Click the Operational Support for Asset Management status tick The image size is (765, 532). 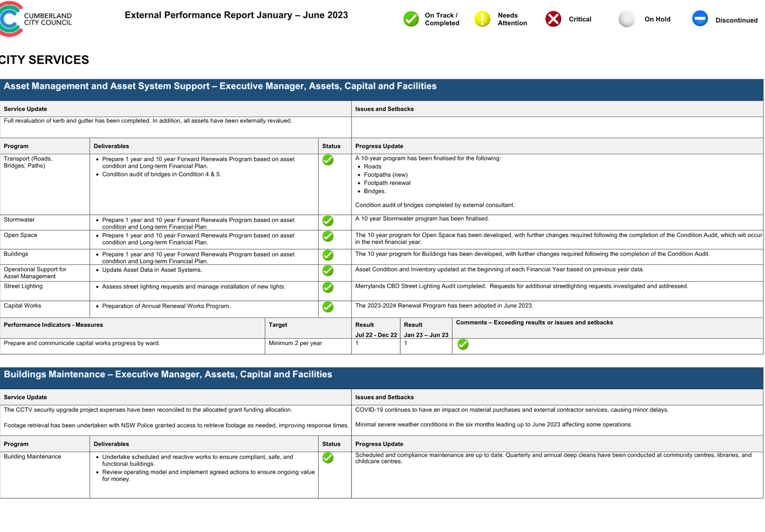[328, 270]
